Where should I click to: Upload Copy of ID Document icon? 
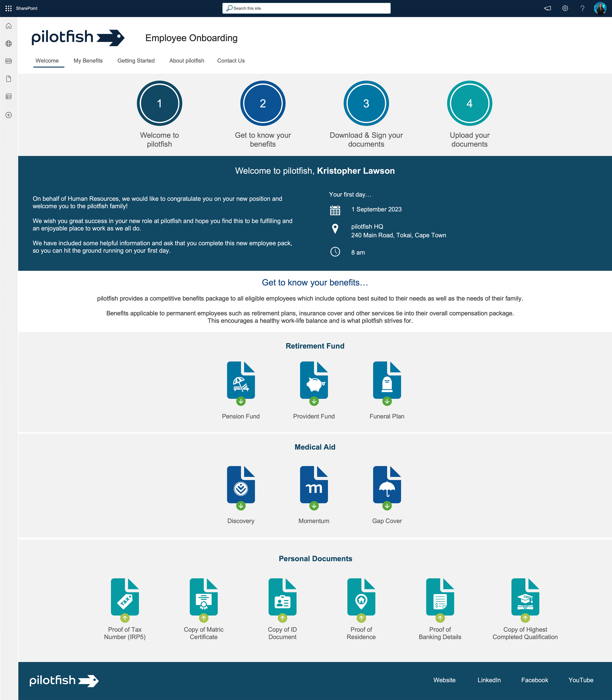[282, 600]
